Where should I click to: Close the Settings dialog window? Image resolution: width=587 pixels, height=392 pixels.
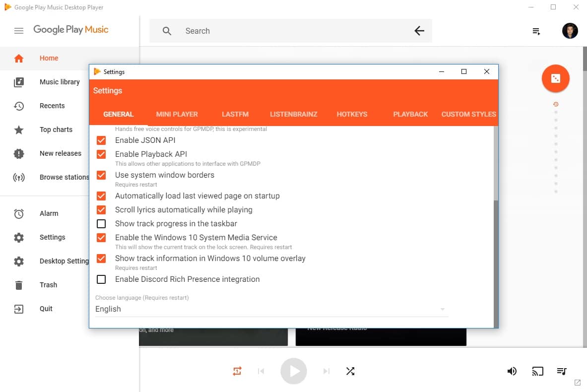(486, 71)
